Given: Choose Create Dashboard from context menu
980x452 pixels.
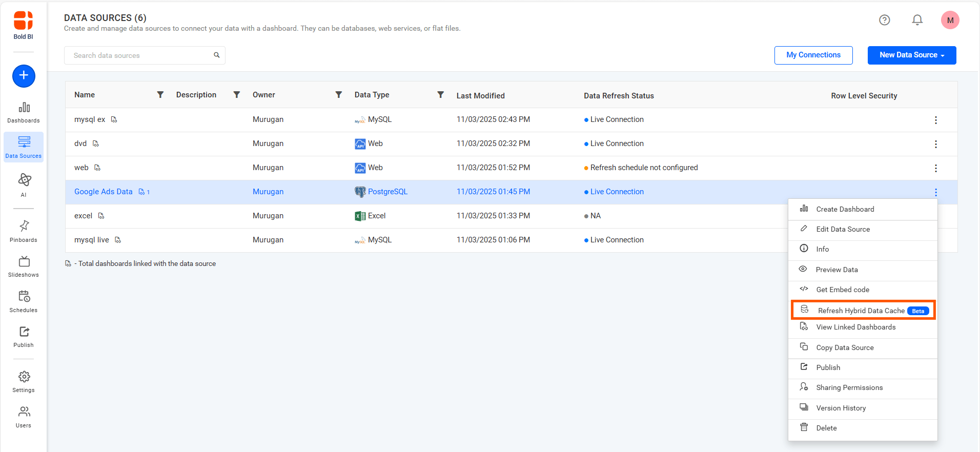Looking at the screenshot, I should (x=863, y=209).
